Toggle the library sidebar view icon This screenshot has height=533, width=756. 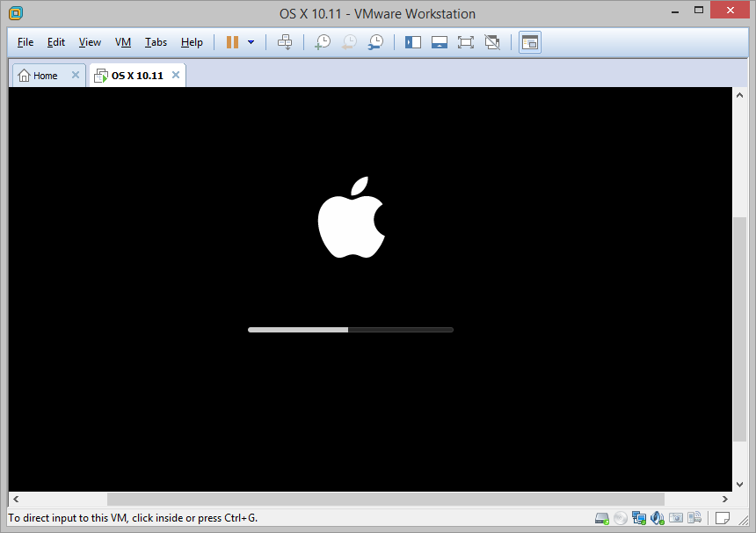[413, 42]
